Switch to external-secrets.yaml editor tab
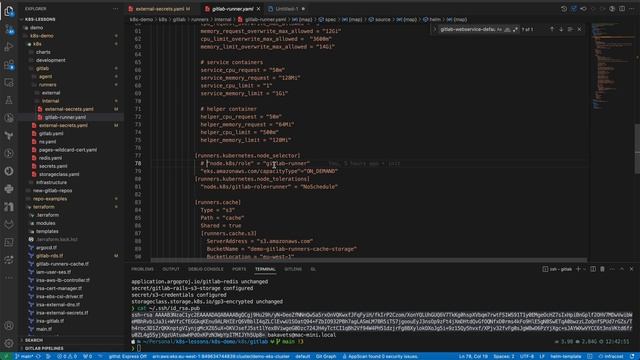 point(159,9)
